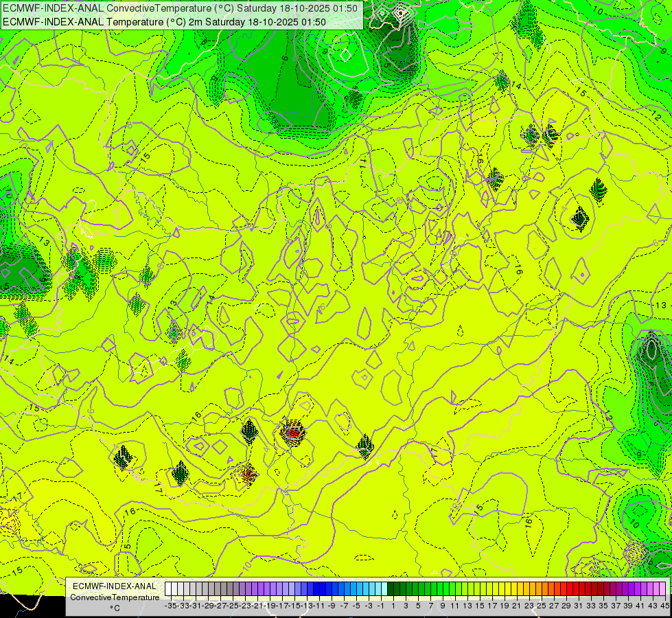Click the '33' legend value
This screenshot has height=618, width=672.
click(591, 606)
